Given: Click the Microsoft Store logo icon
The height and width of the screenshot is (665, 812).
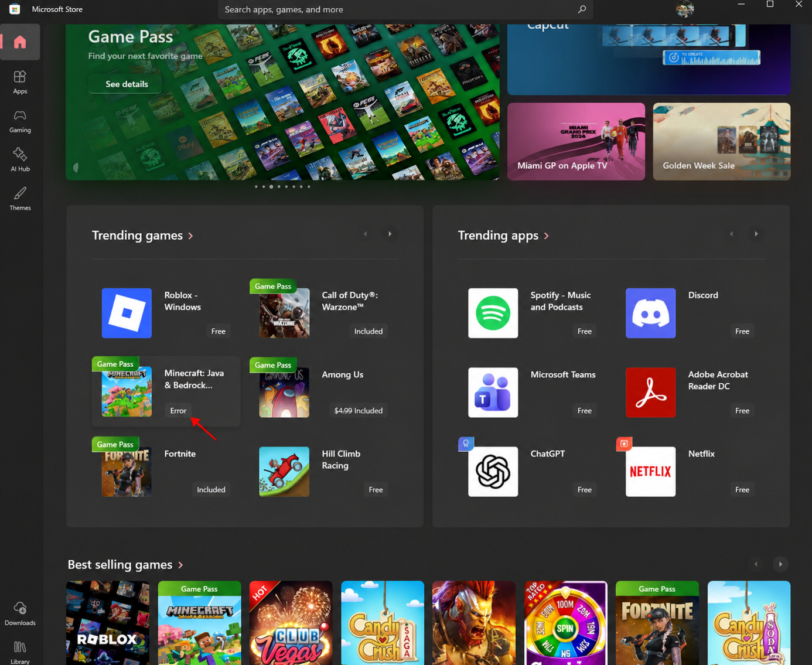Looking at the screenshot, I should (15, 9).
